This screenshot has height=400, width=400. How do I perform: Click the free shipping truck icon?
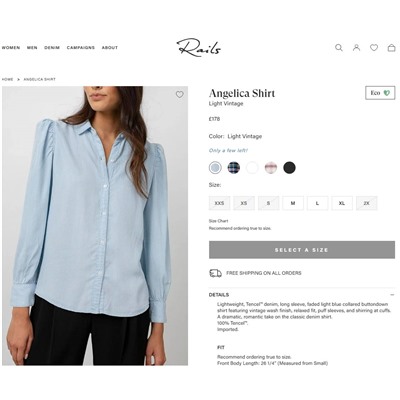pos(215,273)
